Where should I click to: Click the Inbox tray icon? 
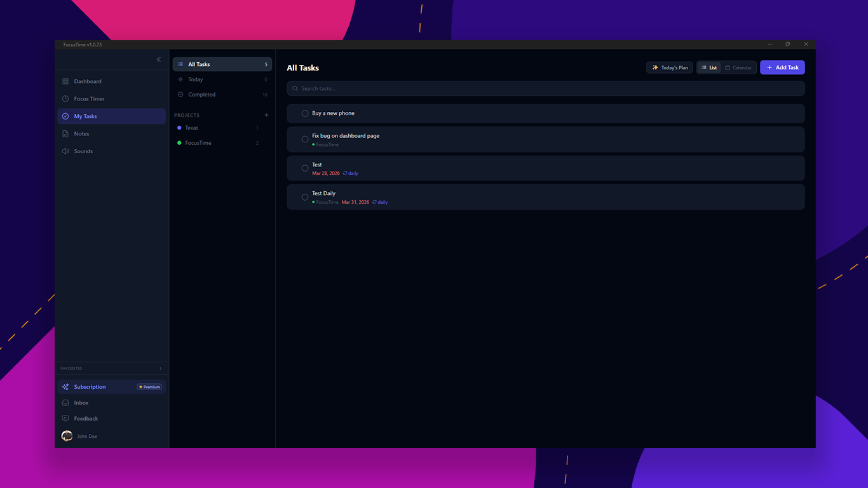(x=65, y=403)
